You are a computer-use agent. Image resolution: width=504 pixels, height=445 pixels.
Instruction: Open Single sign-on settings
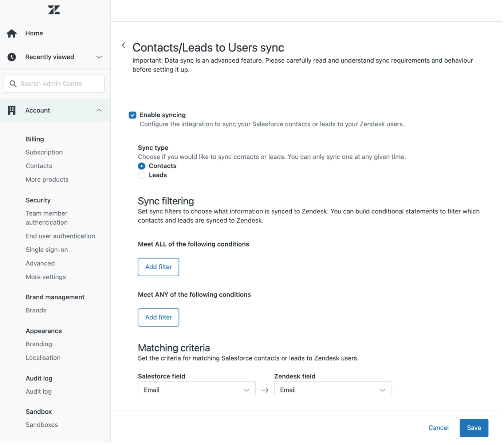point(47,251)
